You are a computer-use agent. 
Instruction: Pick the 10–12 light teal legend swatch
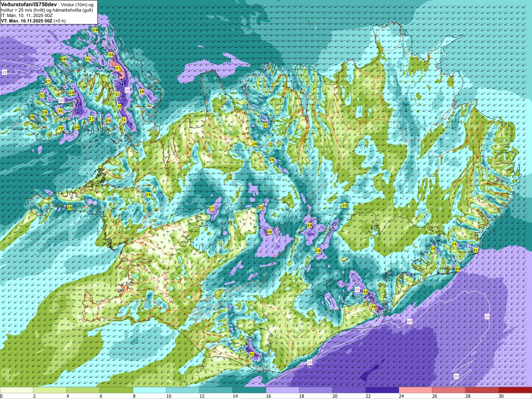click(x=183, y=390)
